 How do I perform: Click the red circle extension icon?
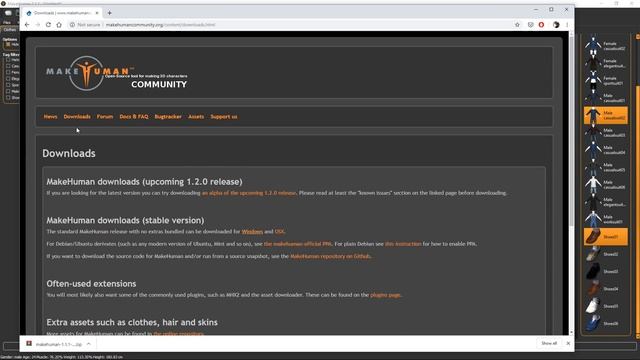pyautogui.click(x=541, y=25)
